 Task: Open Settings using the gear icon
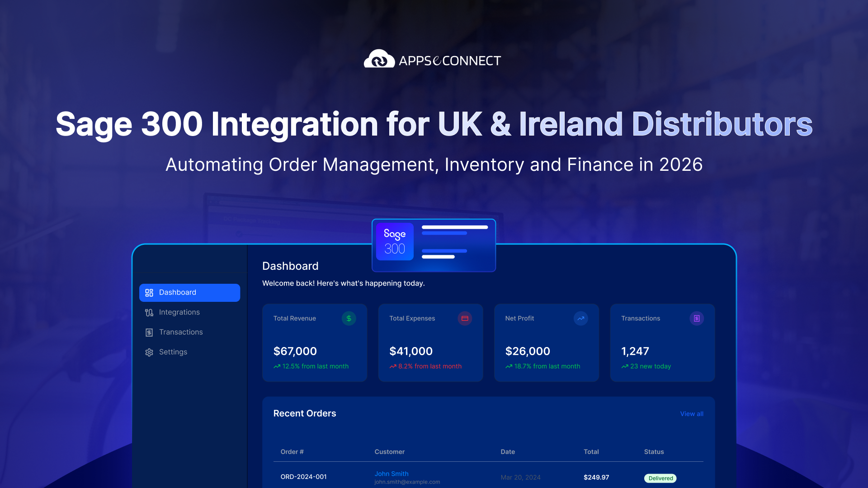pos(149,352)
